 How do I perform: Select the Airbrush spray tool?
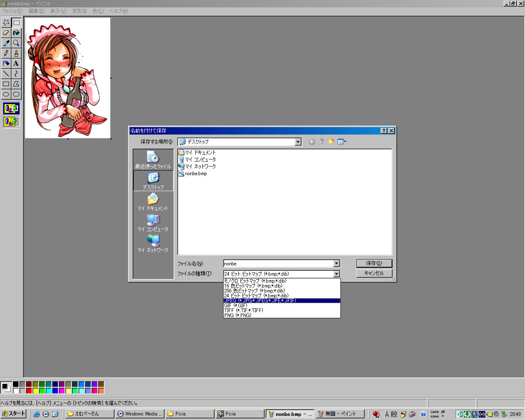[6, 64]
